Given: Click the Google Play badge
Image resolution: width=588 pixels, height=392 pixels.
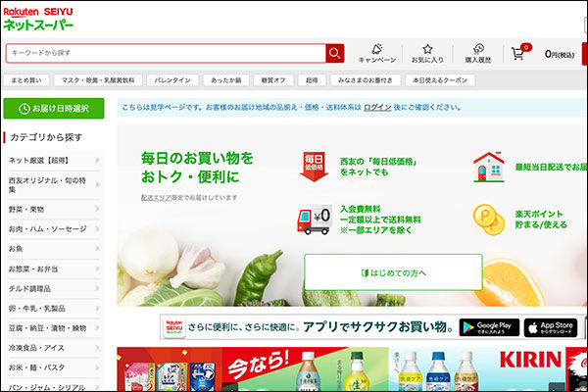Looking at the screenshot, I should [x=489, y=328].
